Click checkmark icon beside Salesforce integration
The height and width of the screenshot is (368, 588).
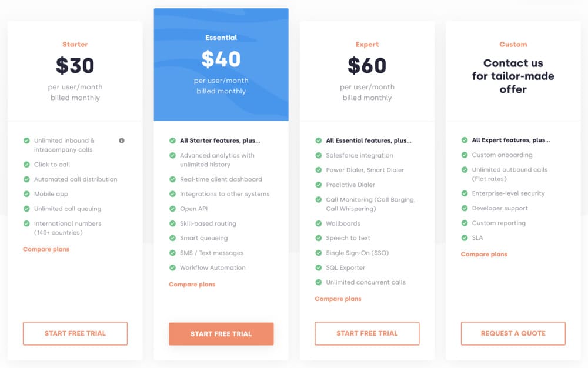point(318,155)
